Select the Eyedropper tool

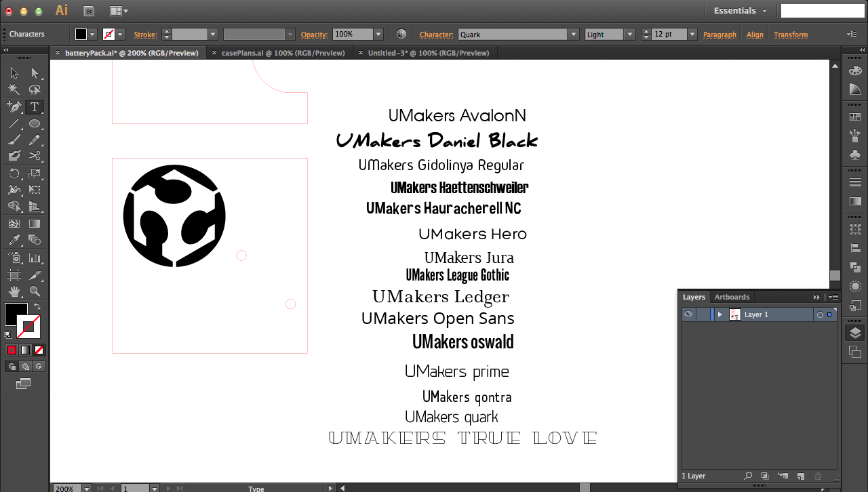click(14, 240)
